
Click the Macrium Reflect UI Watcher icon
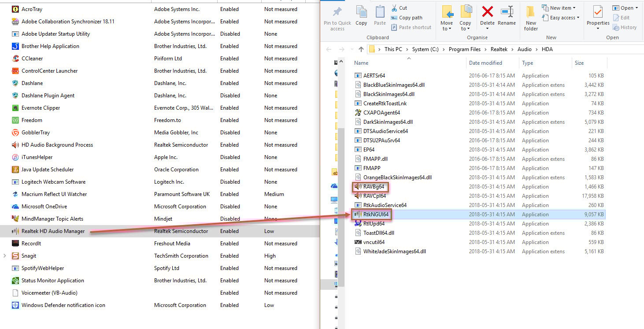(x=15, y=194)
